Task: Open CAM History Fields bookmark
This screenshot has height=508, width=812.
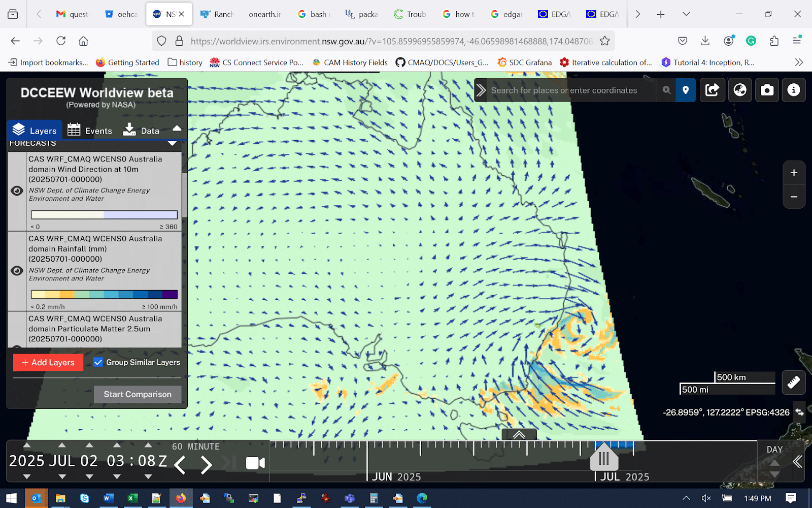Action: [350, 62]
